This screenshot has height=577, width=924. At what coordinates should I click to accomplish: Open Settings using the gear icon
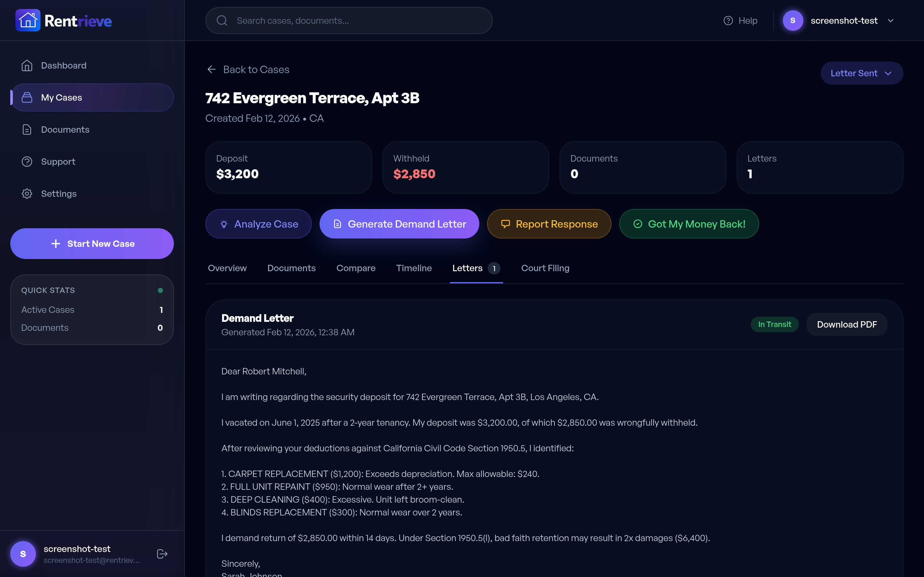point(27,194)
